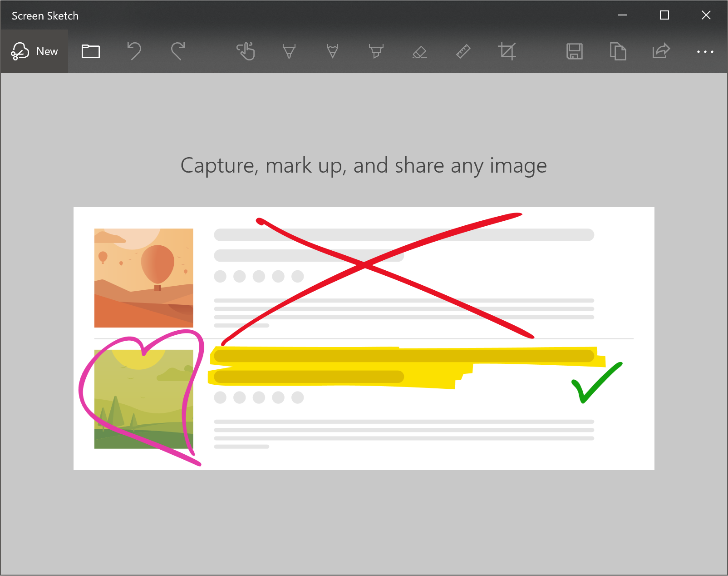Undo the last action
Screen dimensions: 728x576
point(134,51)
